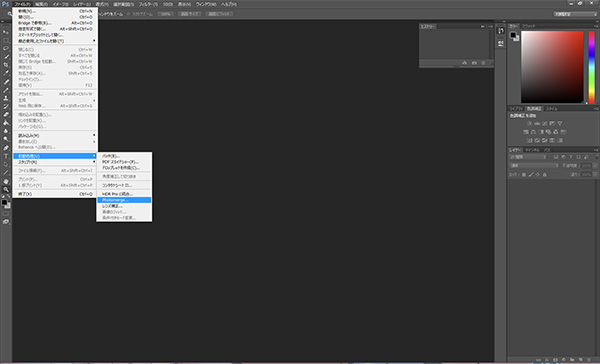Select the Horizontal Type tool

pyautogui.click(x=6, y=156)
